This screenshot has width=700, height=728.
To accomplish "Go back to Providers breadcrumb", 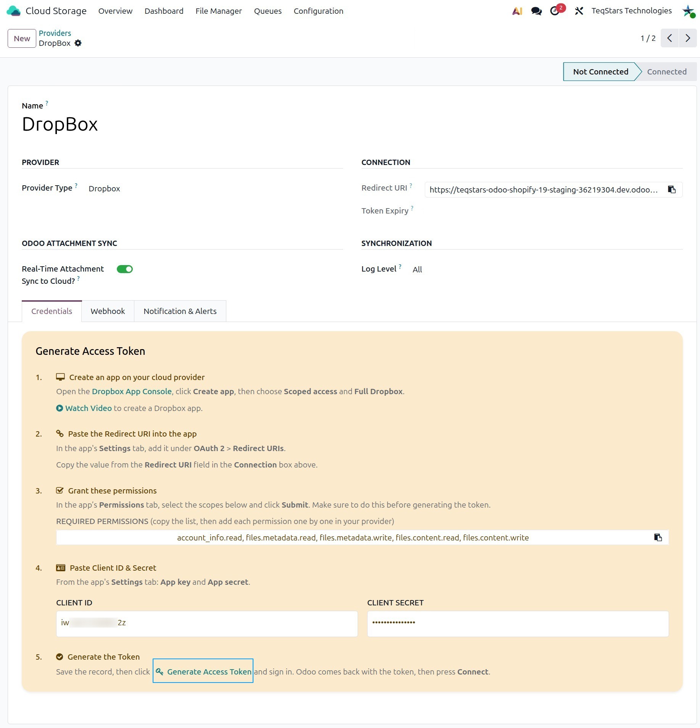I will coord(55,33).
